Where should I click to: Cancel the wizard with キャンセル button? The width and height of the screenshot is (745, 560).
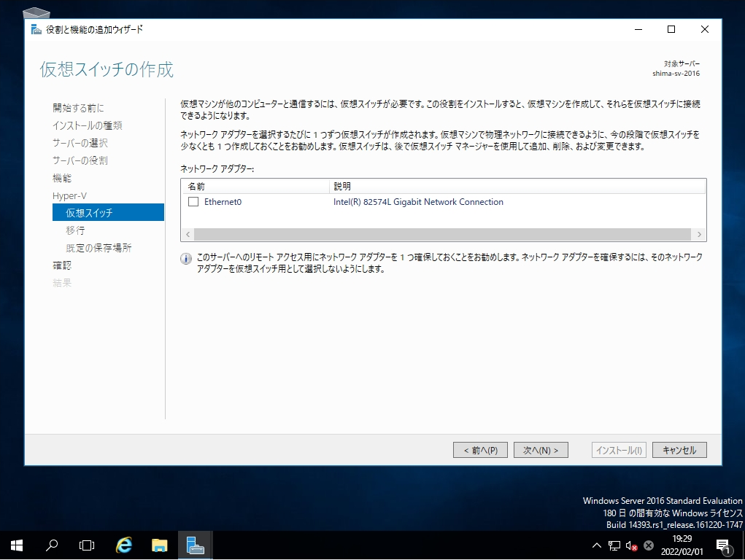[679, 450]
